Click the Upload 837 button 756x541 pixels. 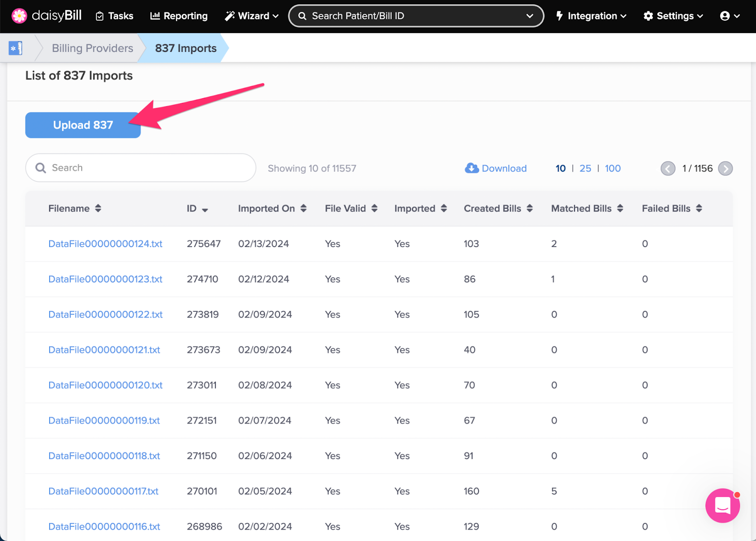point(83,125)
